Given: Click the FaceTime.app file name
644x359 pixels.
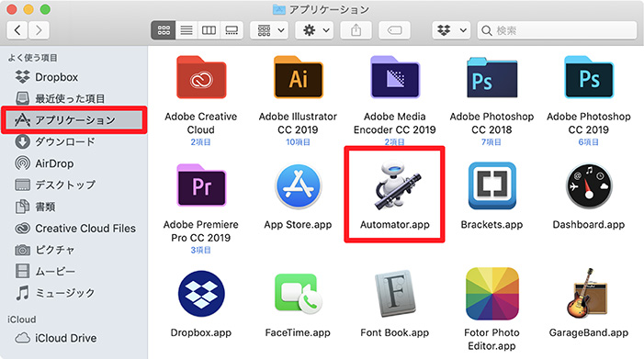Looking at the screenshot, I should 298,332.
